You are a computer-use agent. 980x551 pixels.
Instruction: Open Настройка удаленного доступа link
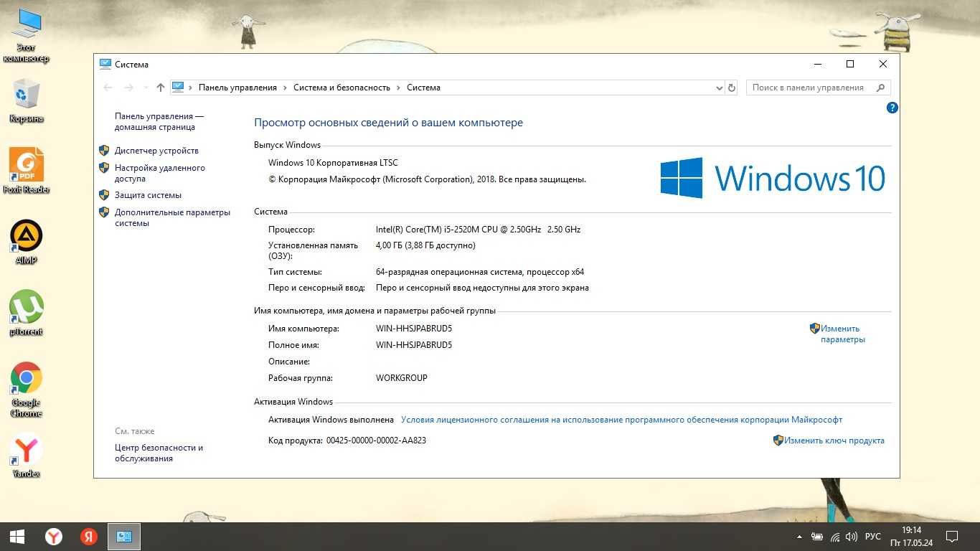(x=160, y=173)
